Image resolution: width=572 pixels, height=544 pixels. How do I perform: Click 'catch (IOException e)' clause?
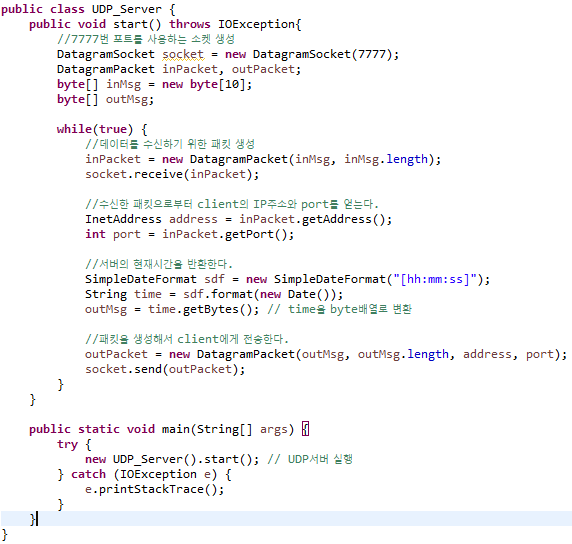point(144,474)
